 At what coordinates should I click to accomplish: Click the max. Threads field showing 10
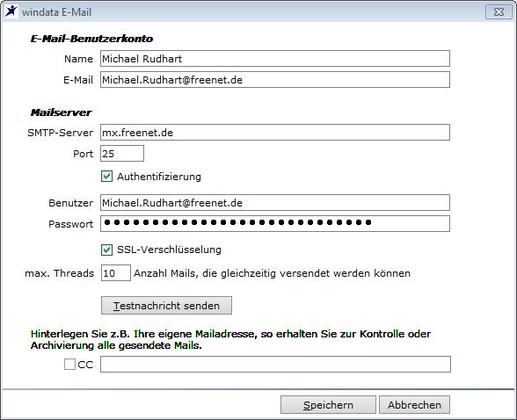click(x=116, y=273)
